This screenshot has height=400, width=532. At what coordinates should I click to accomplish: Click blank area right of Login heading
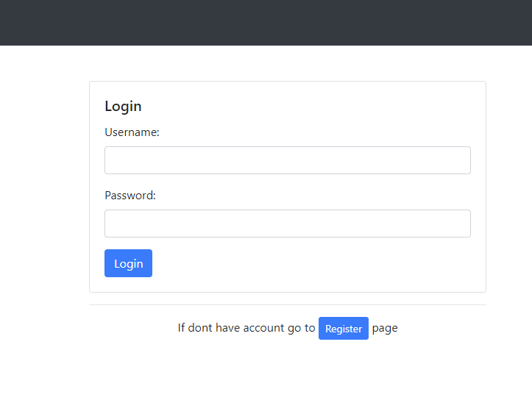point(309,106)
